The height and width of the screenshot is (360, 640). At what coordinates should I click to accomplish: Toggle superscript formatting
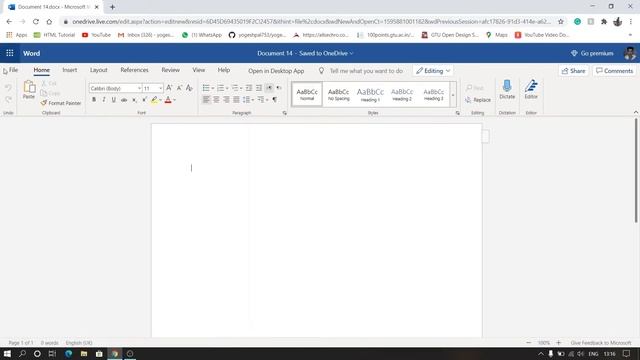(144, 100)
